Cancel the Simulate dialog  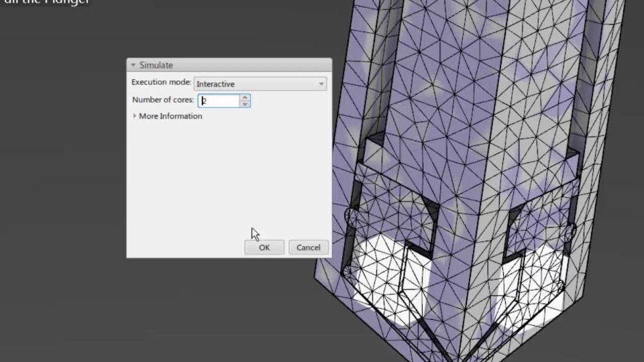coord(309,247)
